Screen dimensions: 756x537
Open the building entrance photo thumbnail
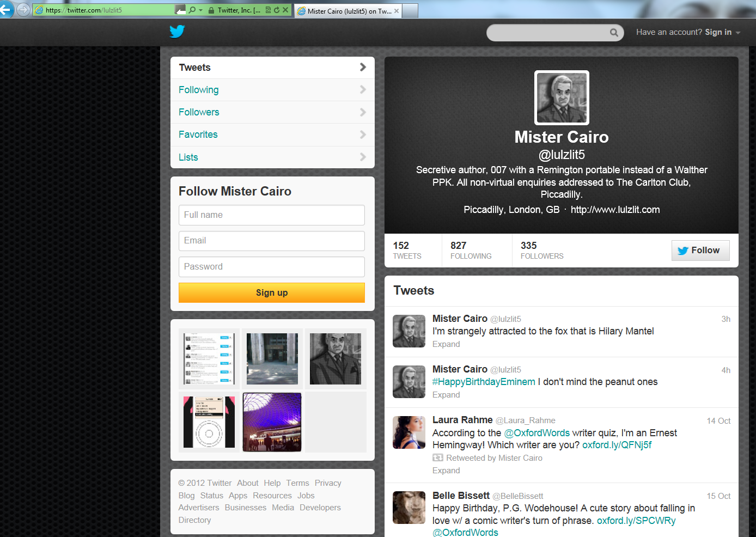pyautogui.click(x=272, y=359)
